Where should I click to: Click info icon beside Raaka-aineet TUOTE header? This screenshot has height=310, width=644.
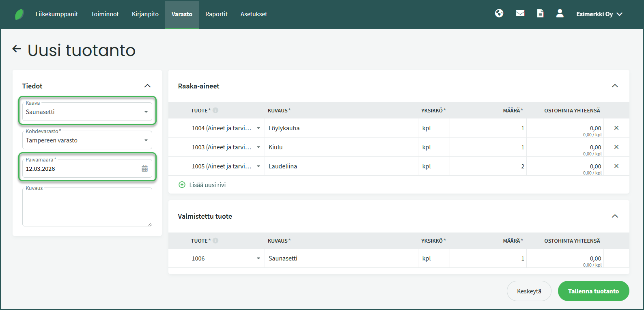[x=215, y=110]
